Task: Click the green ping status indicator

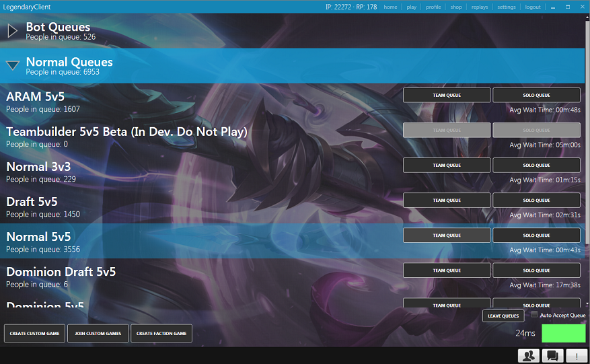Action: pyautogui.click(x=563, y=333)
